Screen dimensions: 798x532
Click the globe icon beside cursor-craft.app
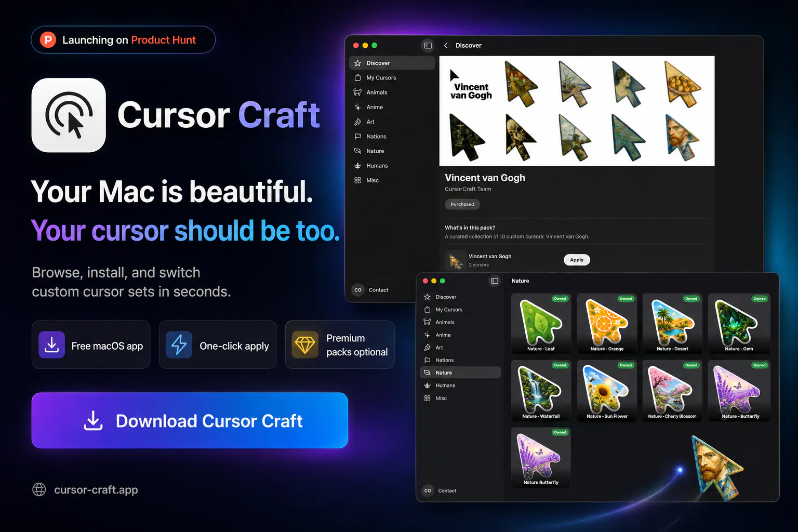[39, 489]
